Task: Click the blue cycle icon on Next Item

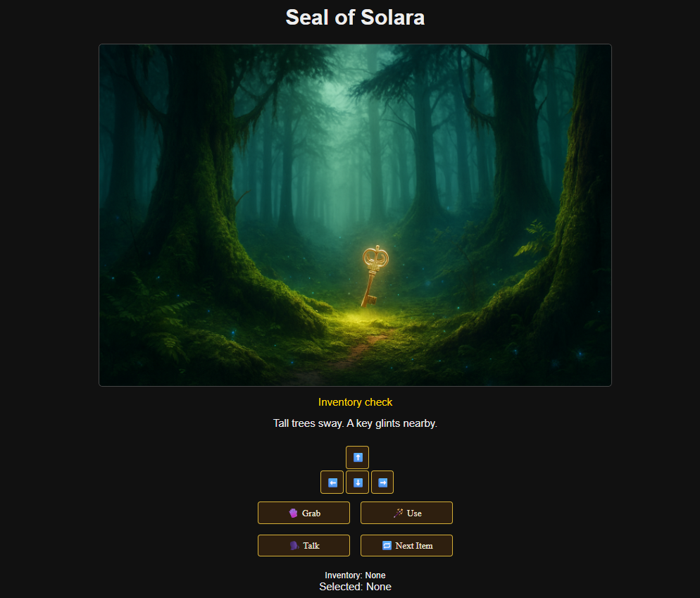Action: click(x=387, y=546)
